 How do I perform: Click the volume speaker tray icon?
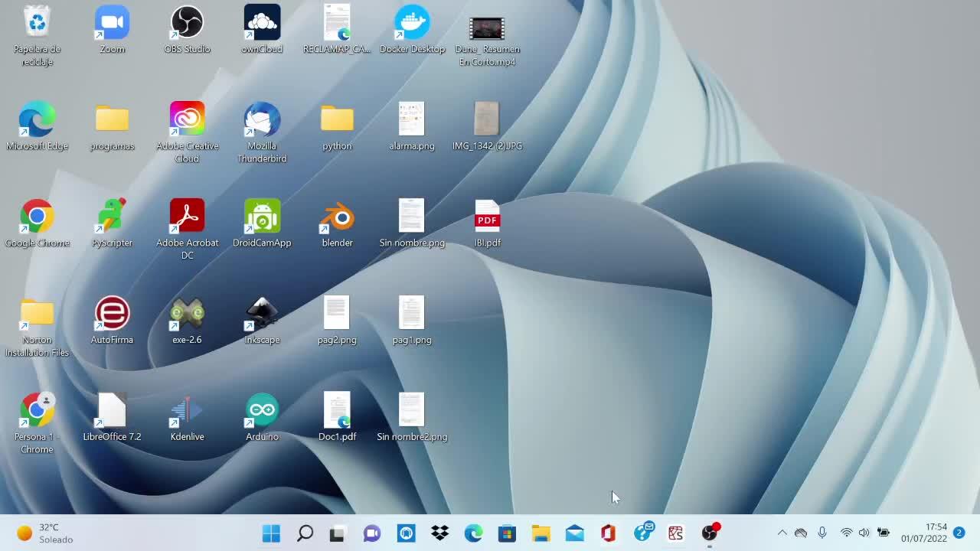(864, 533)
